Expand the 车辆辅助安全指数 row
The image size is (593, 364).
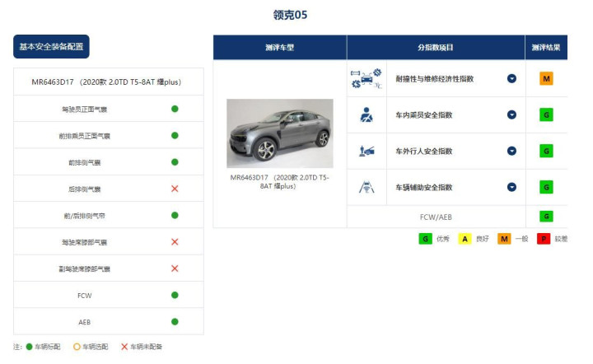pyautogui.click(x=511, y=187)
